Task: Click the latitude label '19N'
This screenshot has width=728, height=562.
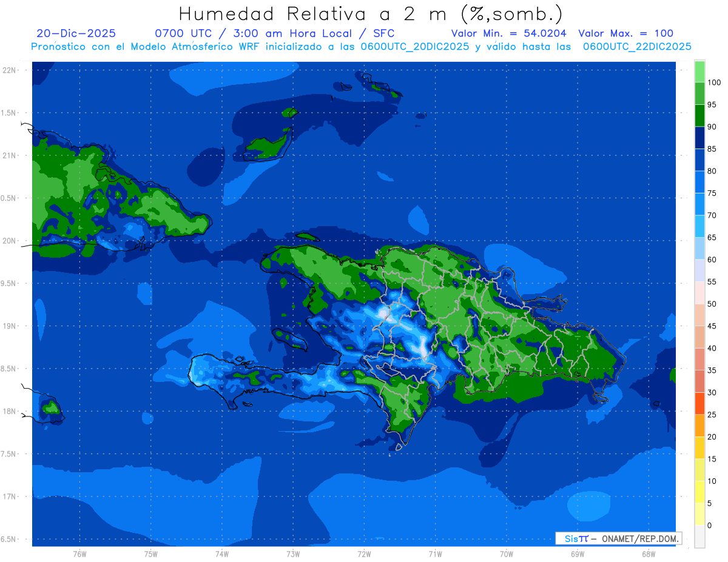Action: tap(9, 326)
